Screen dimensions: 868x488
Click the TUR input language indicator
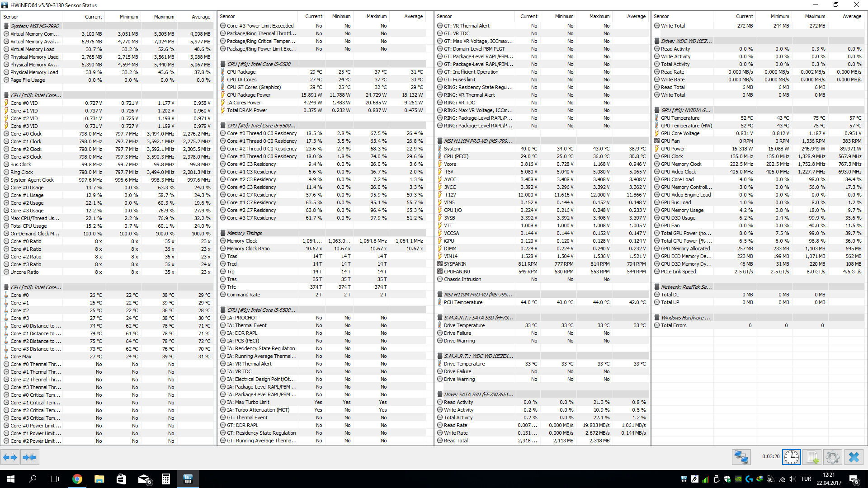pyautogui.click(x=806, y=479)
